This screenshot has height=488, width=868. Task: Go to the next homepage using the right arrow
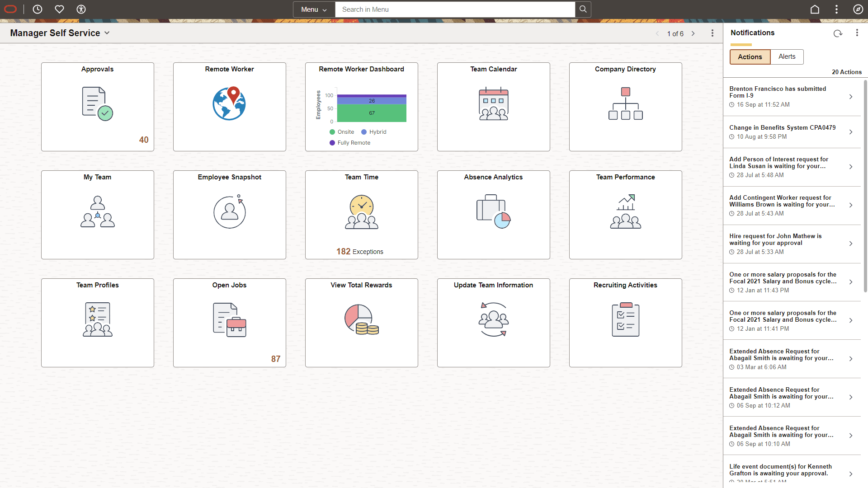[x=693, y=33]
